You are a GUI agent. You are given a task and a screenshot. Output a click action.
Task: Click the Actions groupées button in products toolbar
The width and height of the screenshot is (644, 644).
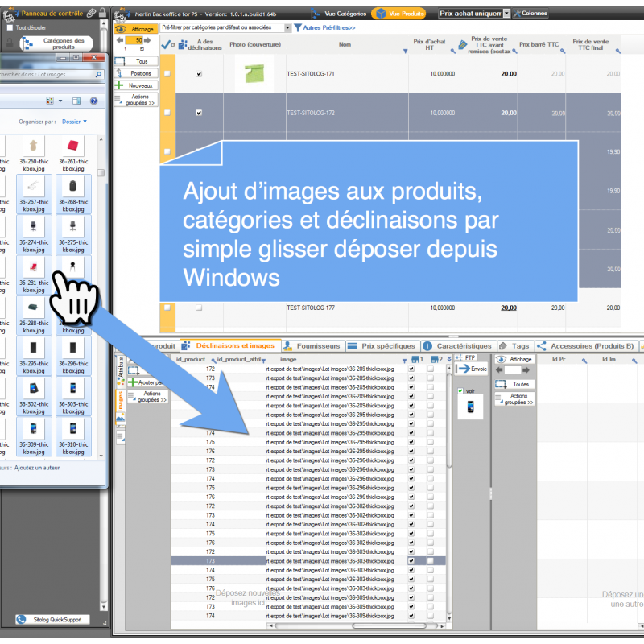coord(135,100)
